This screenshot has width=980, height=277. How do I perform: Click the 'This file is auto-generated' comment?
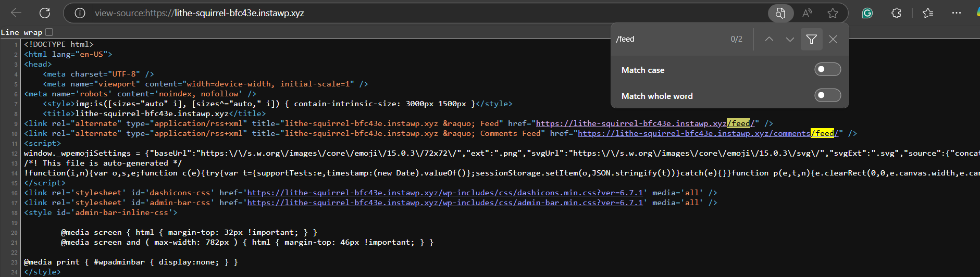103,163
